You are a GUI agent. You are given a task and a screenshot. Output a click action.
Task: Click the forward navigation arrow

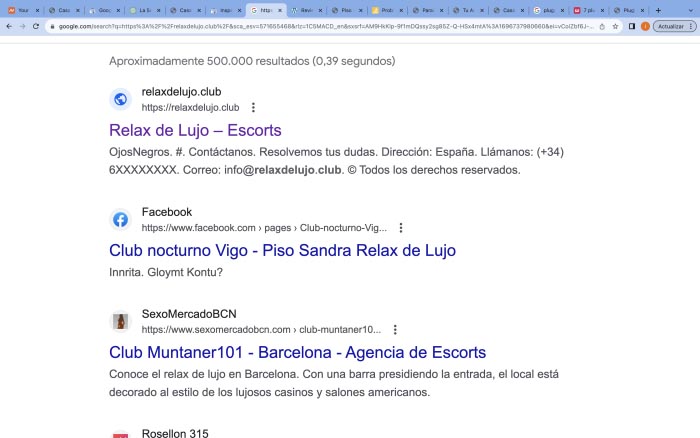tap(22, 27)
